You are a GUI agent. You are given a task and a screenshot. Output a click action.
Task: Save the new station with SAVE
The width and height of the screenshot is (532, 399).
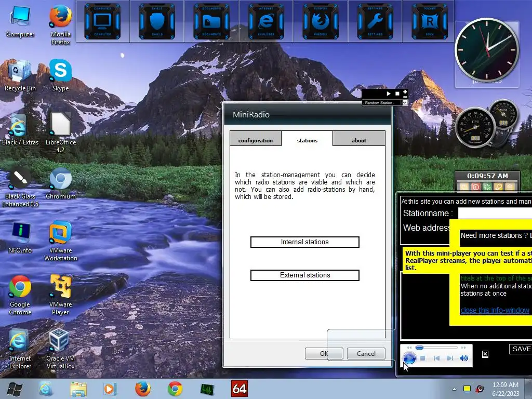[x=521, y=349]
